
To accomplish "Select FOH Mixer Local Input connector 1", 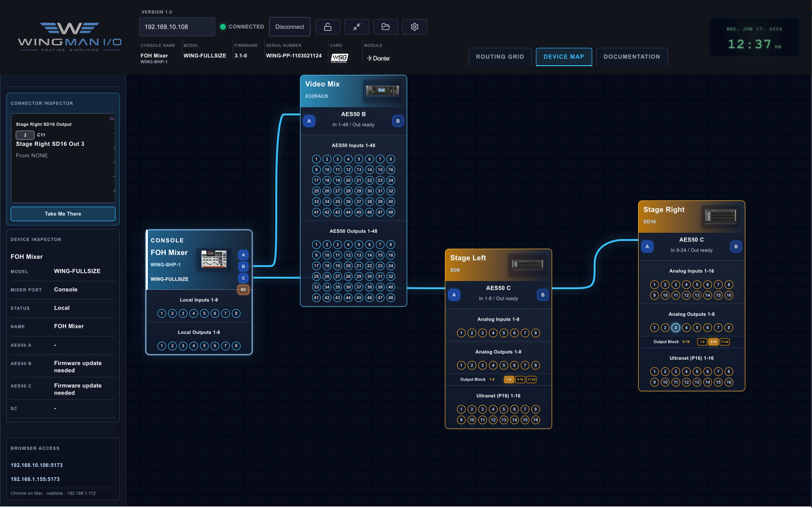I will (x=162, y=313).
